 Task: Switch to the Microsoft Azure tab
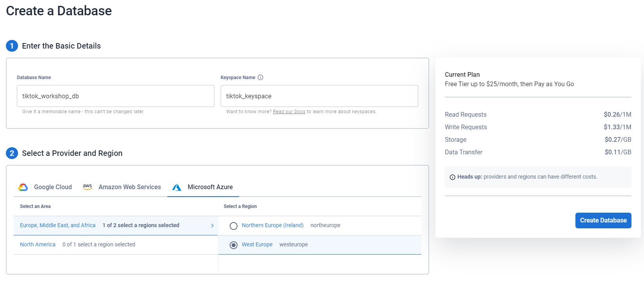tap(210, 187)
